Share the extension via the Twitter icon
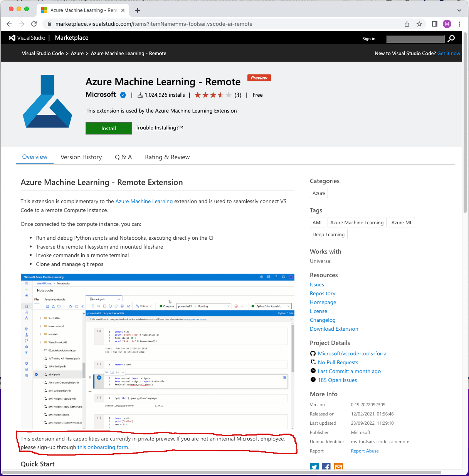This screenshot has width=469, height=476. (314, 467)
